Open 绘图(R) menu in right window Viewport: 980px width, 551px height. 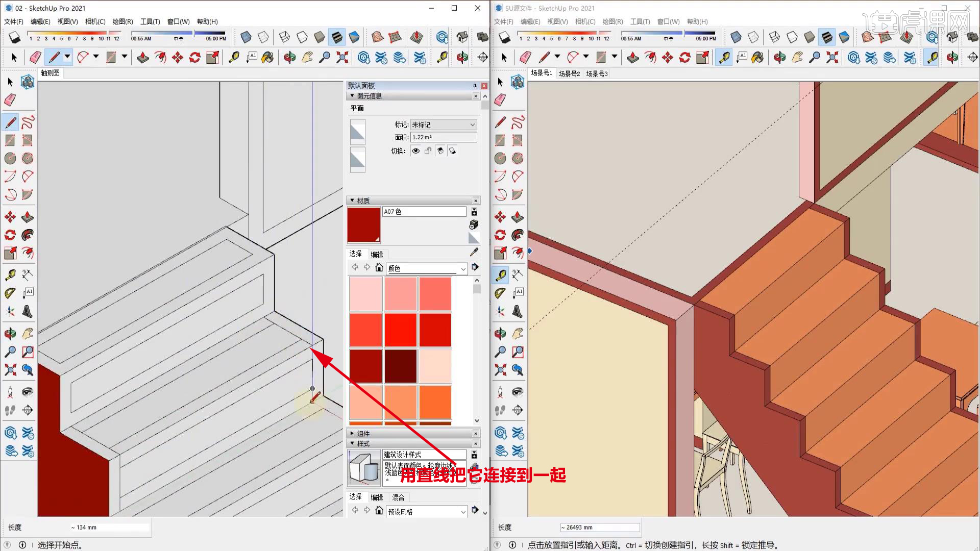(612, 21)
